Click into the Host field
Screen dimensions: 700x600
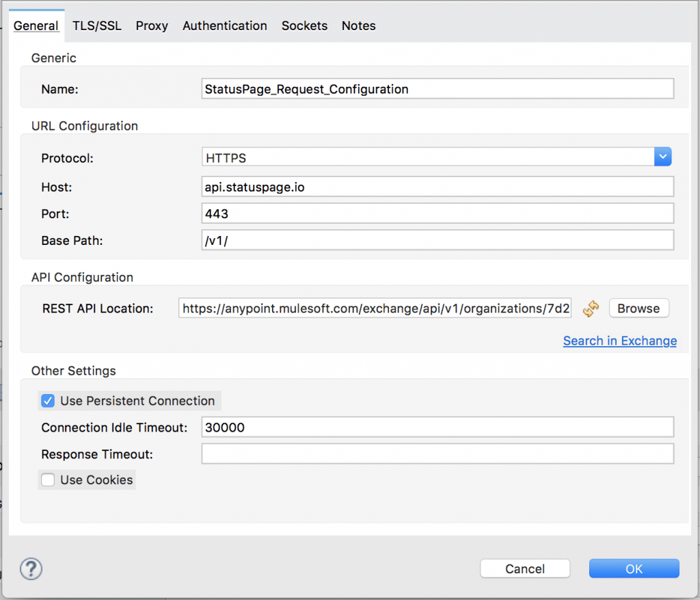point(437,187)
